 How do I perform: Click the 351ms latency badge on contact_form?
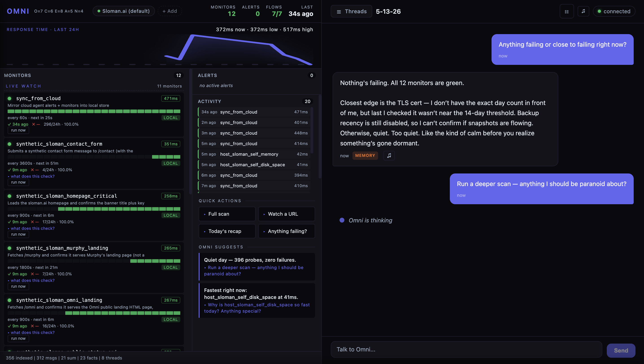tap(170, 144)
